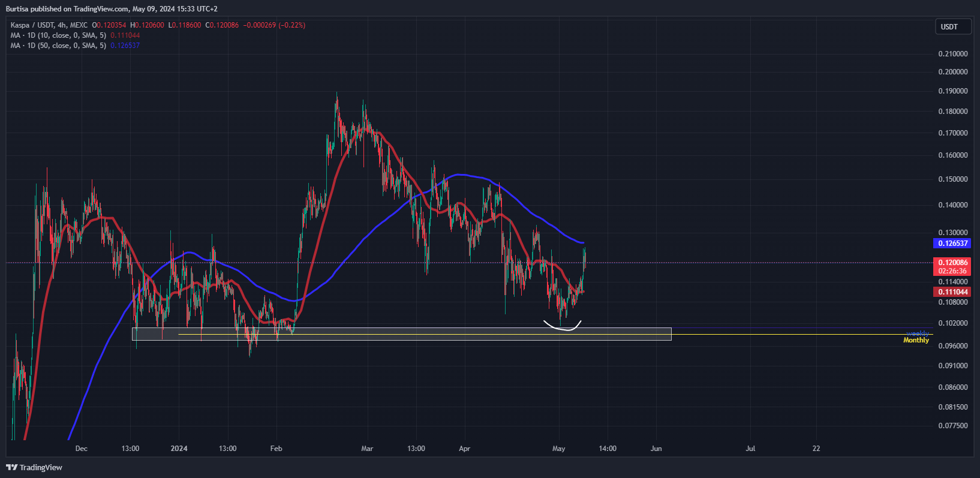Image resolution: width=980 pixels, height=478 pixels.
Task: Click the 0.170000 price axis label
Action: (953, 133)
